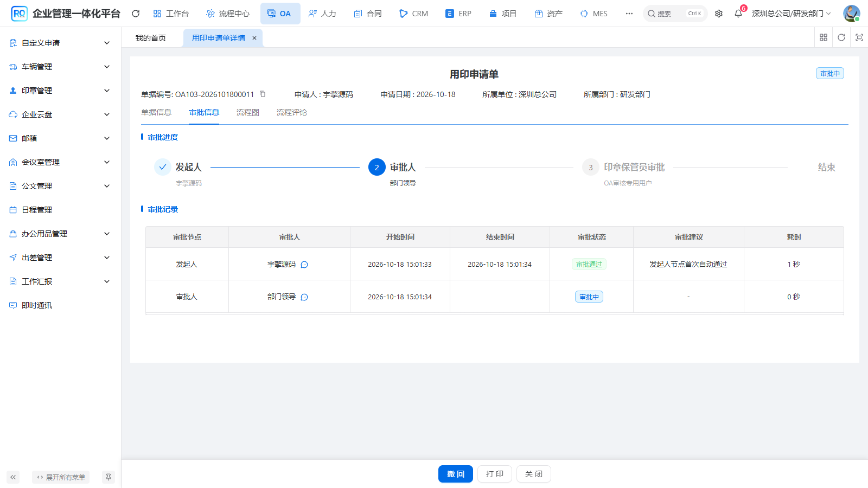Click the user avatar picture
The image size is (868, 488).
coord(851,14)
